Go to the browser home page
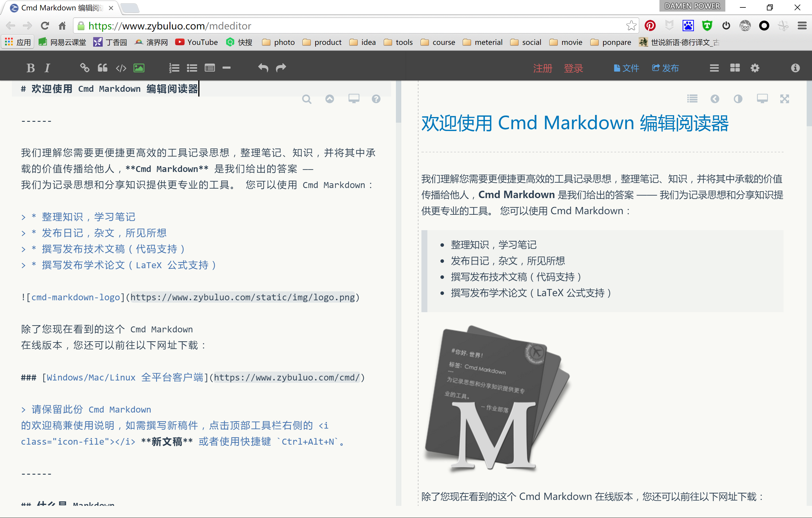This screenshot has height=518, width=812. click(62, 26)
